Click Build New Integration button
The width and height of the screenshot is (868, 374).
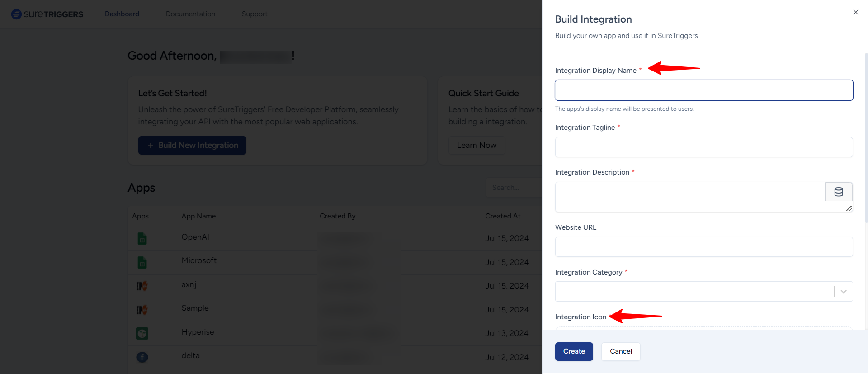[x=192, y=145]
